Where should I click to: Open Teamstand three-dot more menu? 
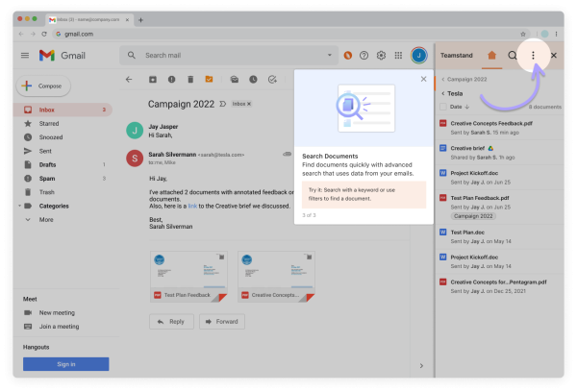coord(533,55)
